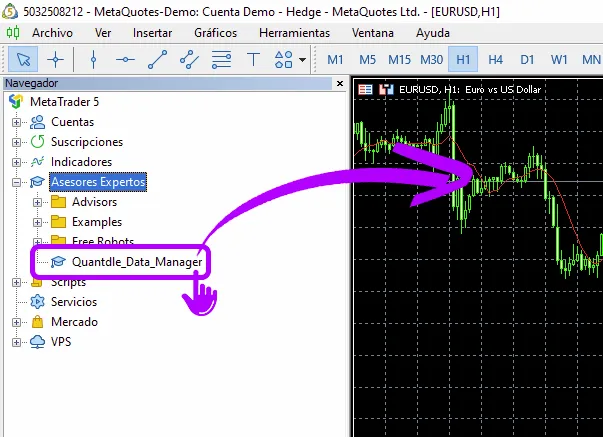The width and height of the screenshot is (603, 437).
Task: Open shapes tool dropdown arrow
Action: point(302,60)
